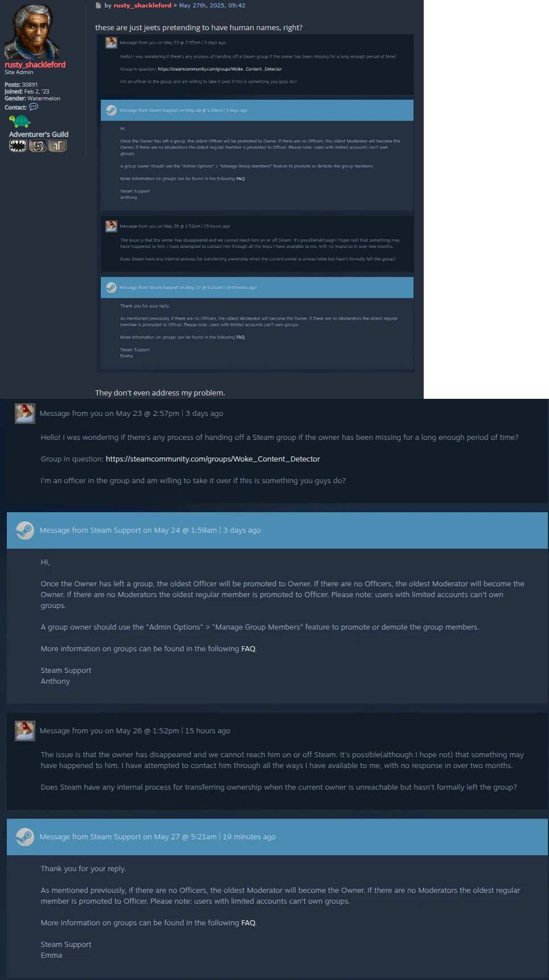Click the large "Message from Steam Support on May 24" header
Image resolution: width=549 pixels, height=980 pixels.
coord(277,530)
